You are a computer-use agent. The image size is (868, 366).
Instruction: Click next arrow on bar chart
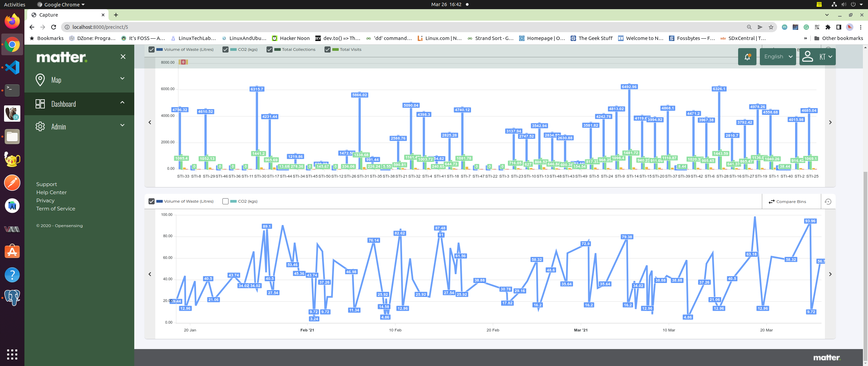click(x=830, y=122)
